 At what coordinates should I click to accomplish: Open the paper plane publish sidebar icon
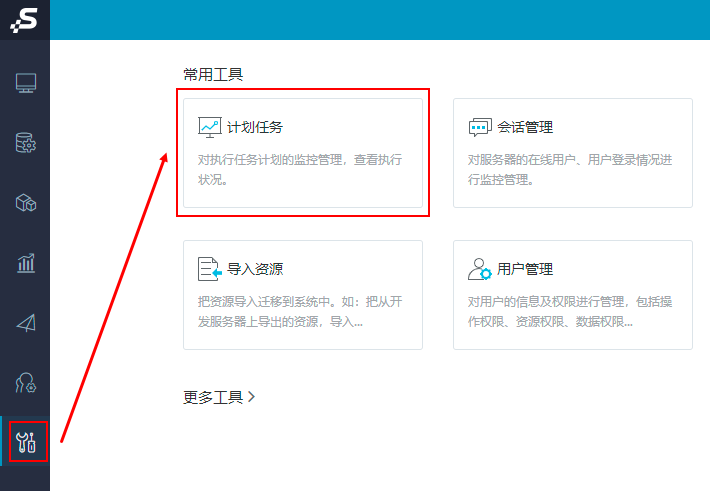(26, 323)
